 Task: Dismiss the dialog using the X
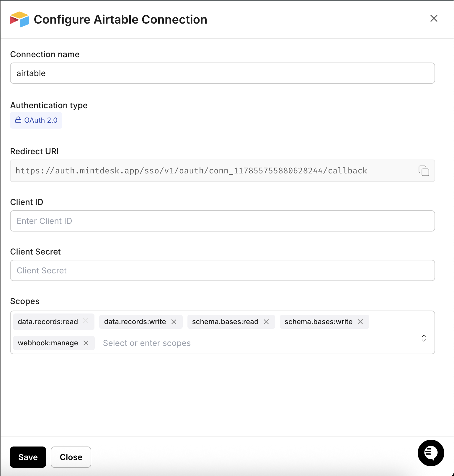pyautogui.click(x=434, y=19)
